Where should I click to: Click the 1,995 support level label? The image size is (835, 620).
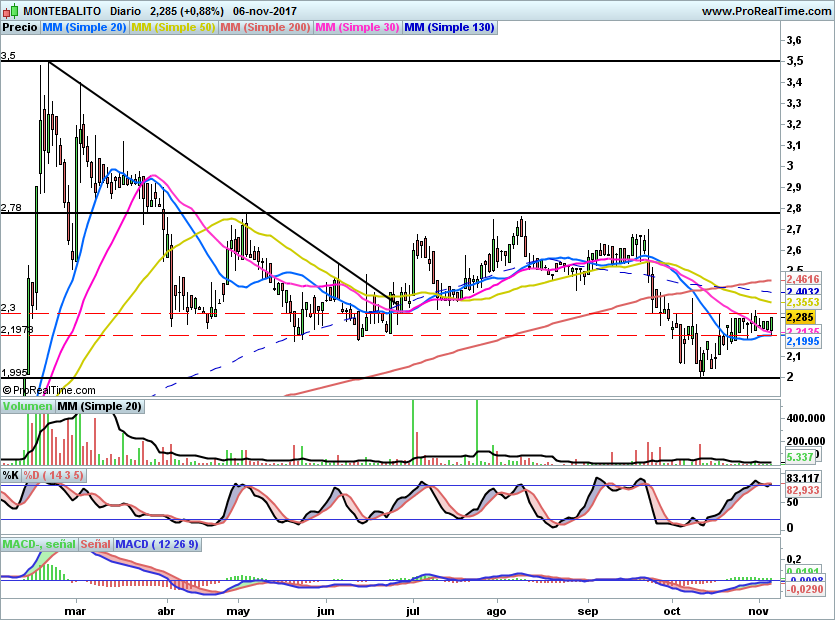[14, 372]
